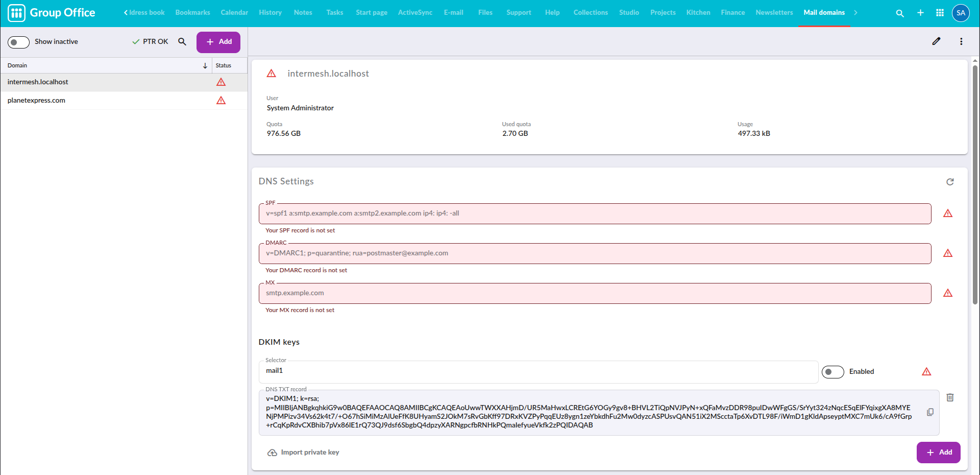Toggle DKIM key Enabled switch
The image size is (980, 475).
tap(832, 372)
